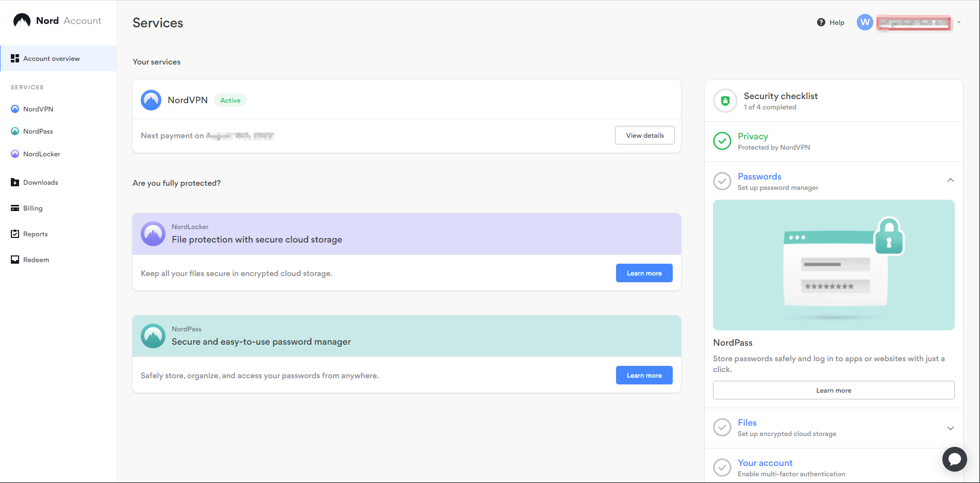Open Billing in the sidebar menu
The image size is (980, 483).
33,208
